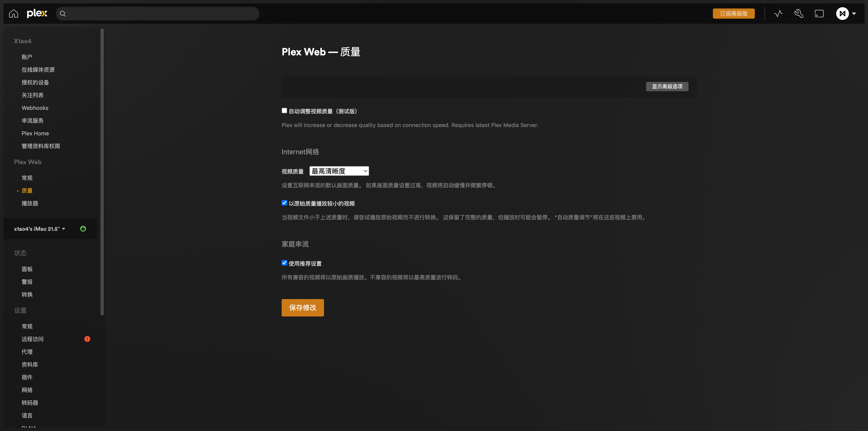Open 远程访问 settings

coord(33,339)
